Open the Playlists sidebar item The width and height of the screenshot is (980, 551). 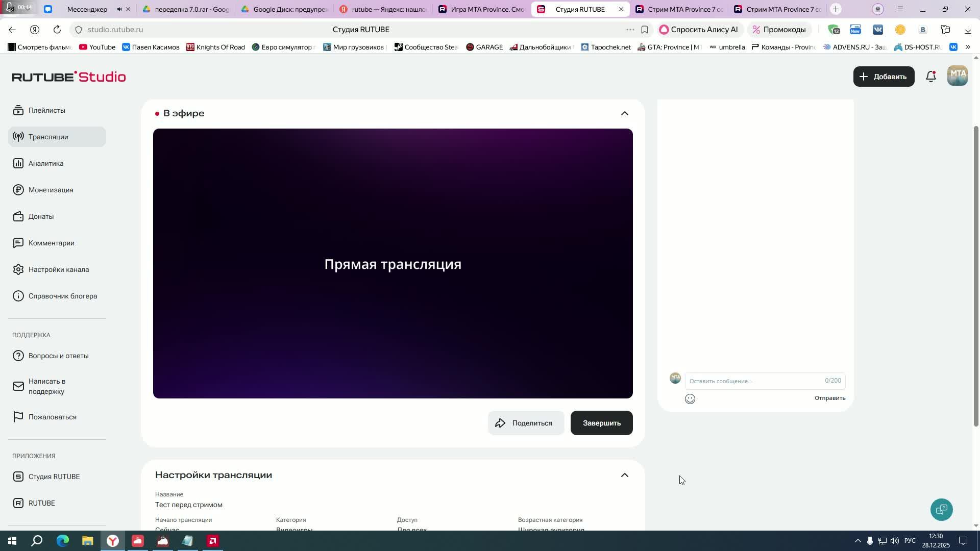click(x=46, y=110)
